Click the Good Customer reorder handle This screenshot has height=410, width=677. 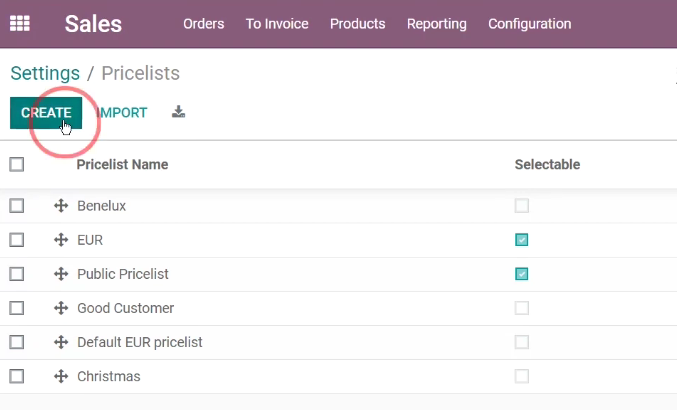[61, 308]
